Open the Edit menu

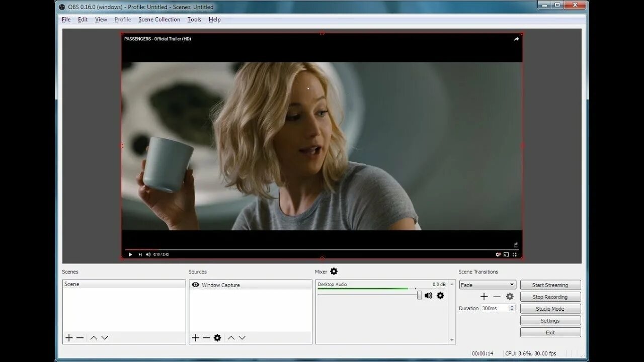(x=83, y=20)
